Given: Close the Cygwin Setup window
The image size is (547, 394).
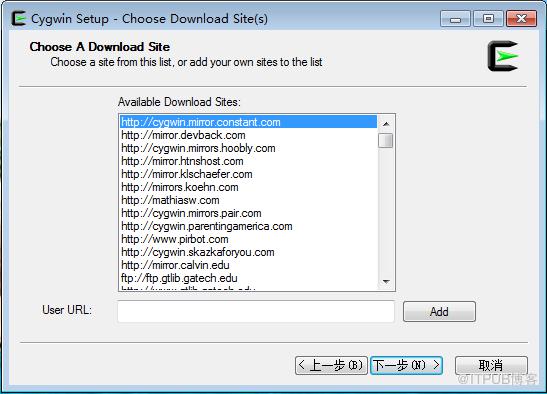Looking at the screenshot, I should pos(521,18).
